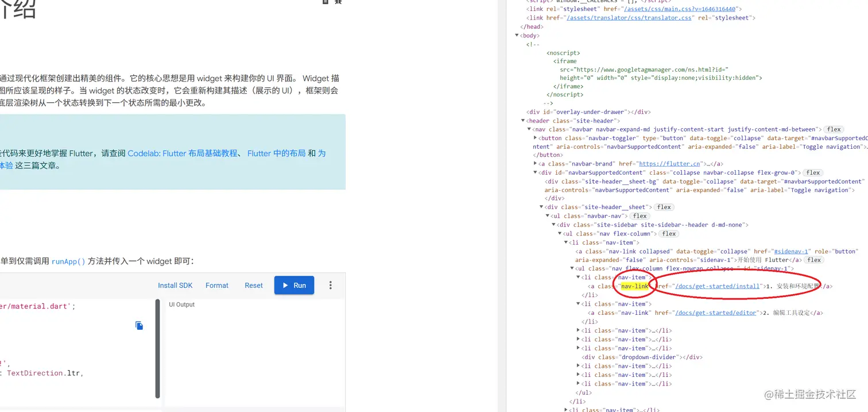The image size is (868, 412).
Task: Toggle the flex badge on the nav navbar element
Action: [834, 129]
